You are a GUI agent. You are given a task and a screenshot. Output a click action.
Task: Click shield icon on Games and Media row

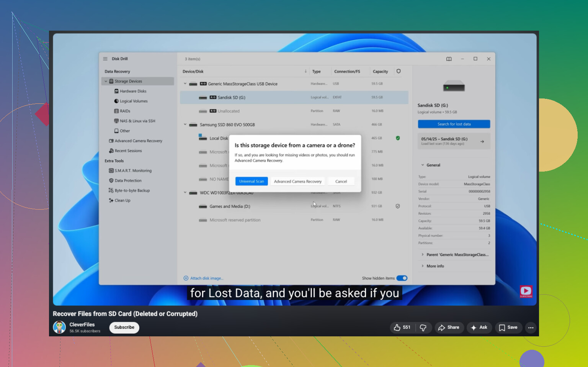coord(398,206)
